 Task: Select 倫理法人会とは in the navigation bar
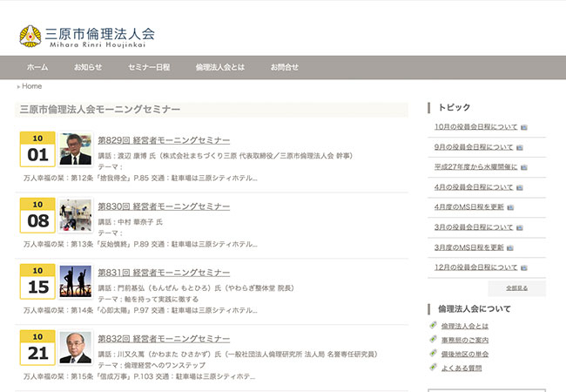coord(219,67)
